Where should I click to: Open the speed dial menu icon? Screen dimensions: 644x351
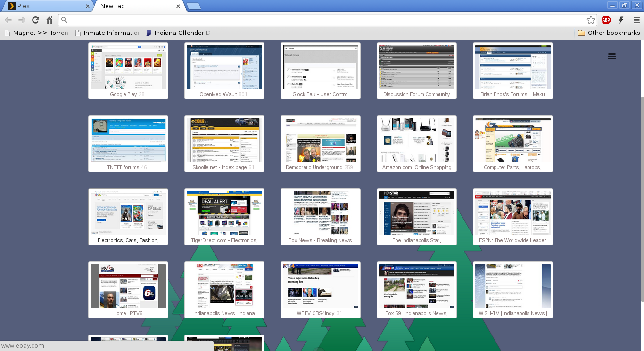[612, 57]
